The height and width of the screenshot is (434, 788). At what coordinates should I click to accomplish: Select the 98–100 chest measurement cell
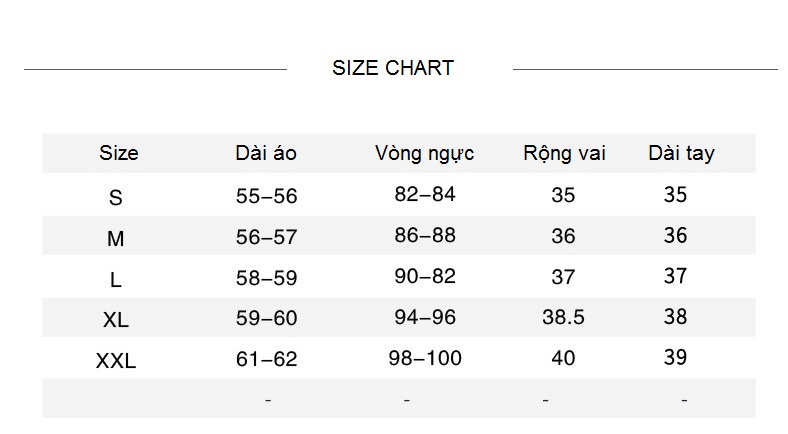(425, 357)
